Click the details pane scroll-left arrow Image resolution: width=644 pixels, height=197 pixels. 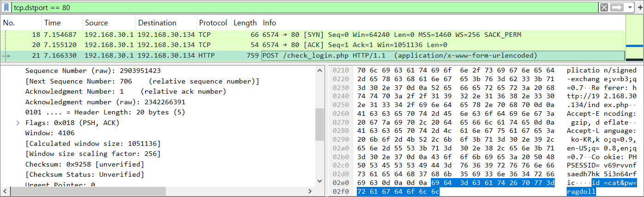tap(5, 191)
